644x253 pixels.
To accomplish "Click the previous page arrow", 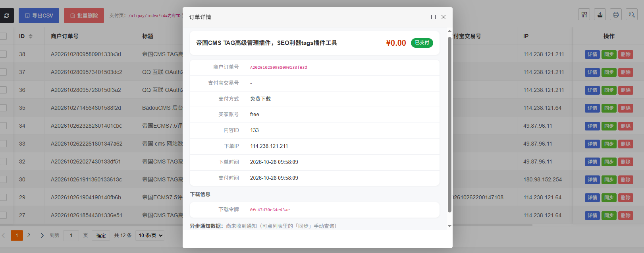I will pos(4,235).
